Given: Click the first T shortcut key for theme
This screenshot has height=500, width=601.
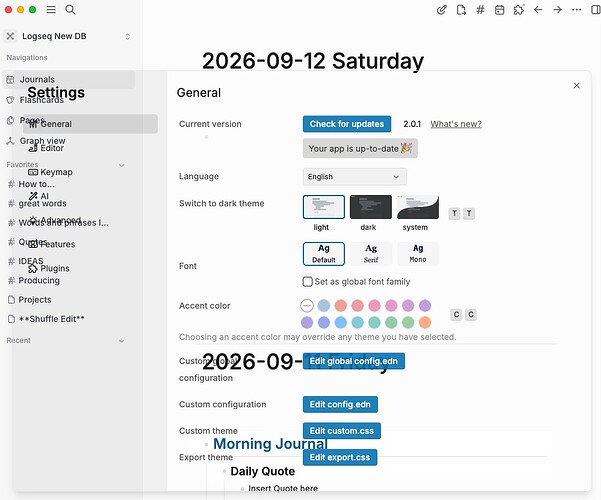Looking at the screenshot, I should pos(454,213).
